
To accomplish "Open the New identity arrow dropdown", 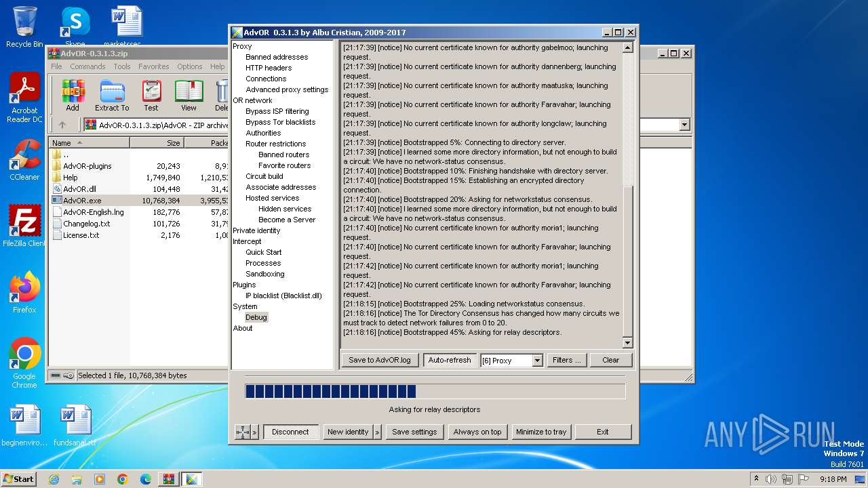I will point(378,432).
